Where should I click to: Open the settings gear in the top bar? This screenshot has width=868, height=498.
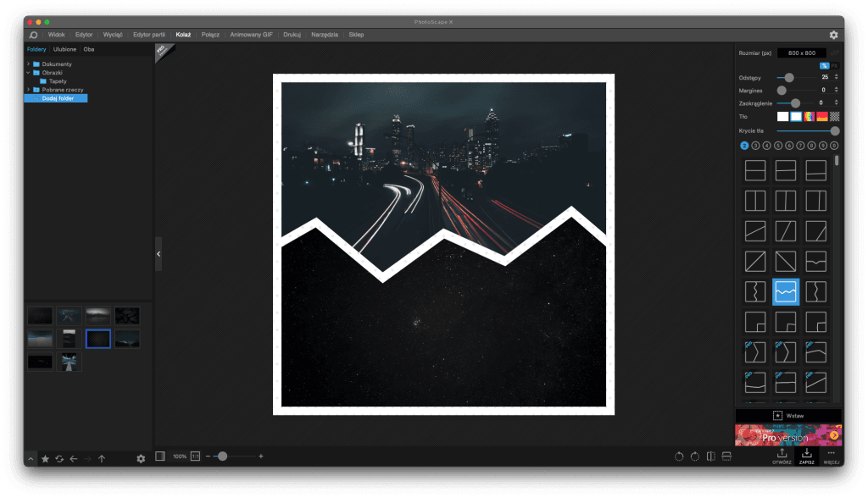[x=833, y=35]
